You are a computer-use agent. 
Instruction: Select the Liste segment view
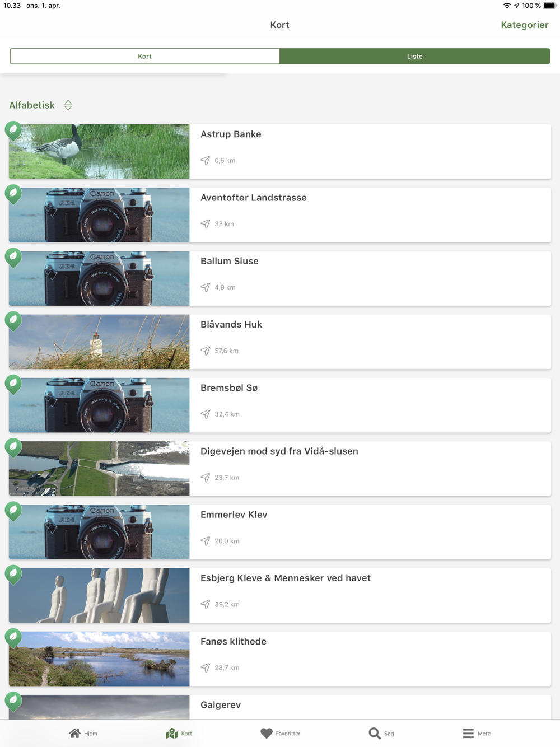[415, 56]
